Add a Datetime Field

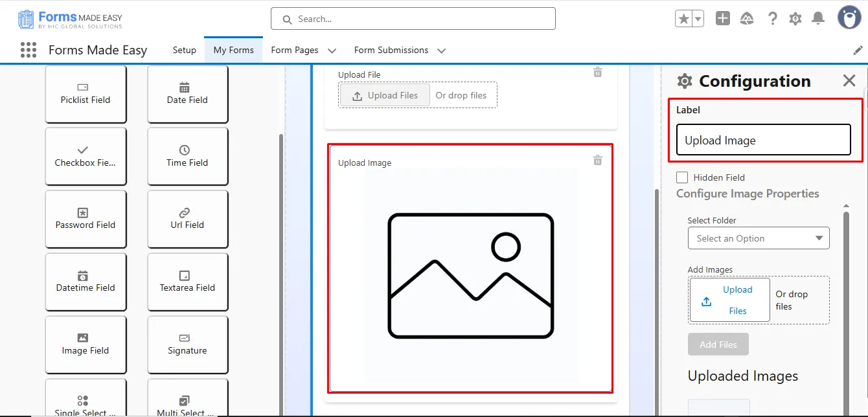(86, 282)
